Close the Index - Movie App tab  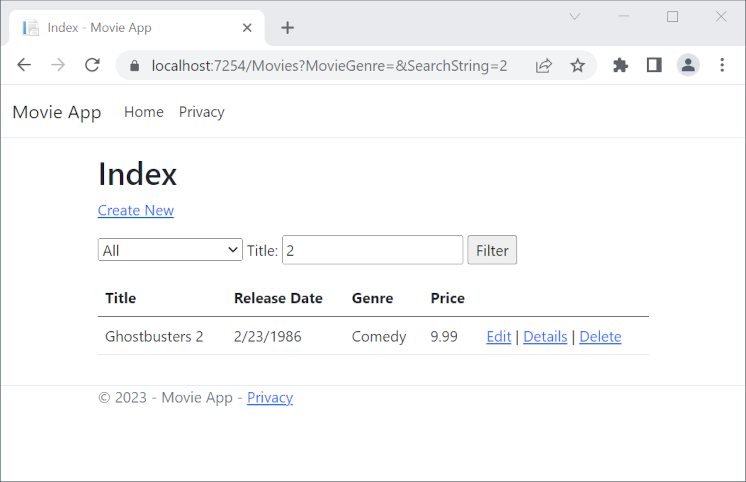click(247, 28)
